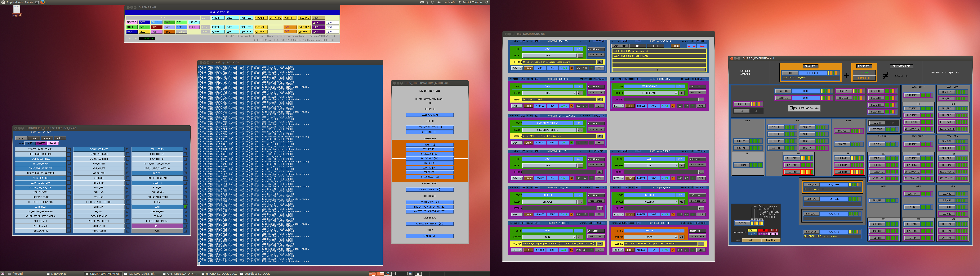The image size is (980, 276).
Task: Open the EXEC dropdown in ISC_LOCK guardian panel
Action: coord(517,68)
